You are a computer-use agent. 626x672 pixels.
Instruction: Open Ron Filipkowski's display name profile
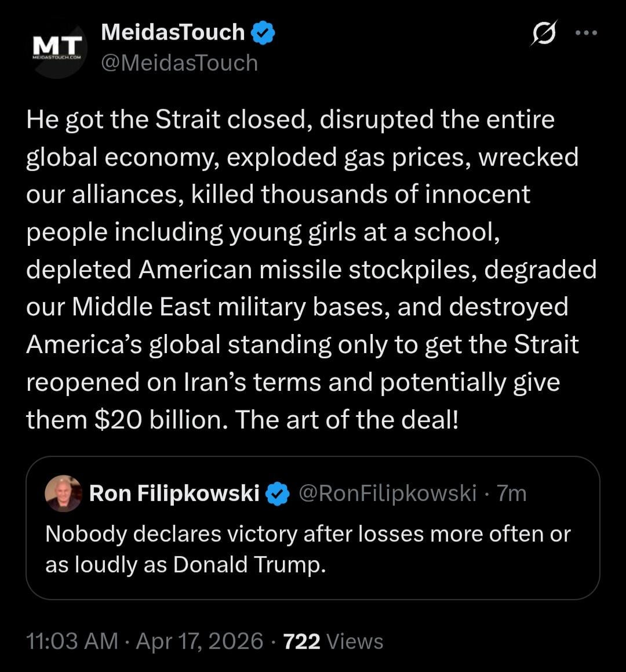174,493
